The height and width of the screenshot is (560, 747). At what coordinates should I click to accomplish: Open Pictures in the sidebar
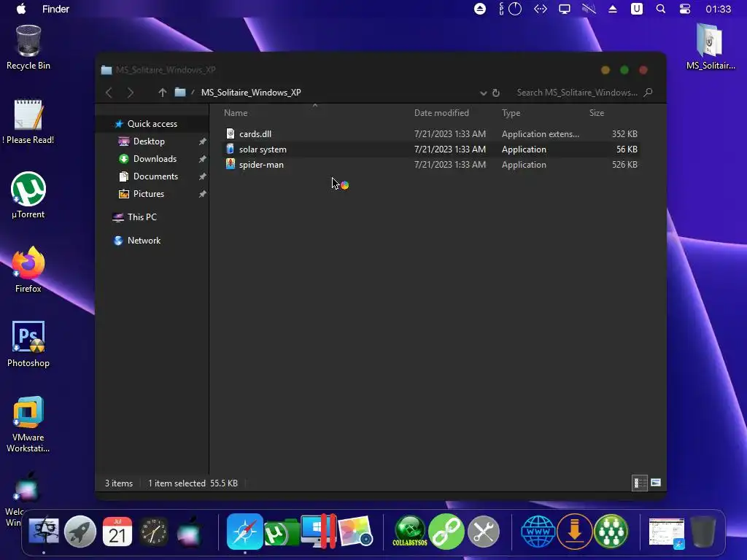pos(149,194)
